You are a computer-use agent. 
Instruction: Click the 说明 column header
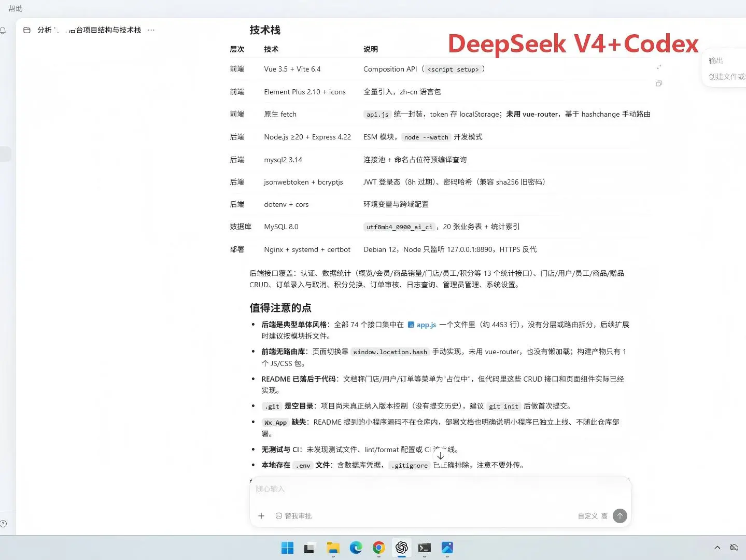coord(371,49)
